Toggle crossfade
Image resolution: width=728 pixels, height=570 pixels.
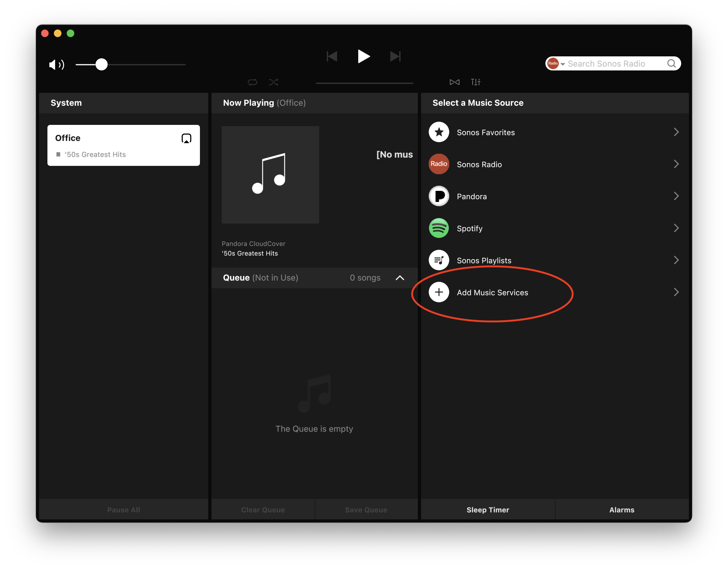point(454,82)
